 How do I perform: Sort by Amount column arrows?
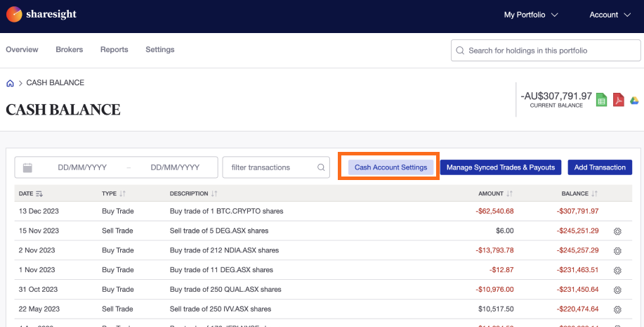coord(509,193)
